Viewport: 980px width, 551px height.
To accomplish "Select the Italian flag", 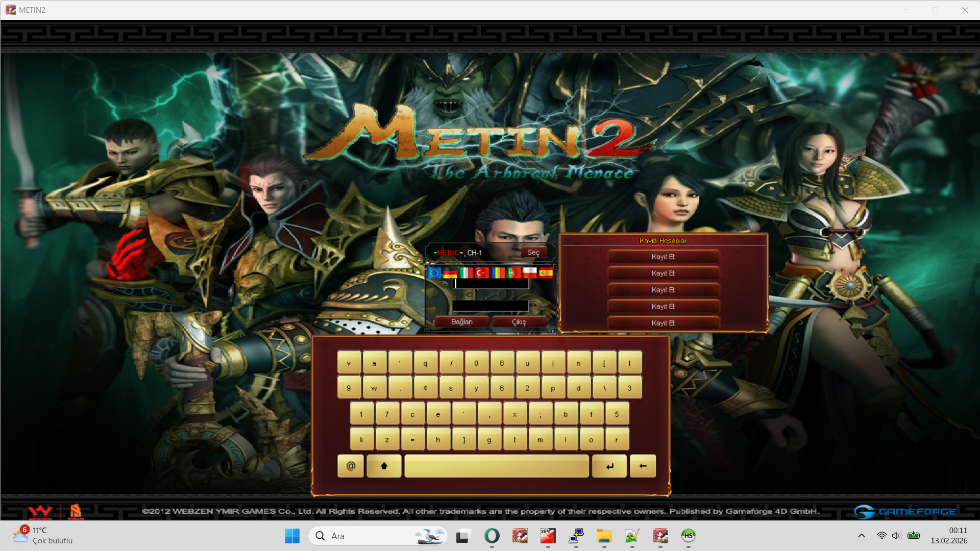I will point(466,273).
